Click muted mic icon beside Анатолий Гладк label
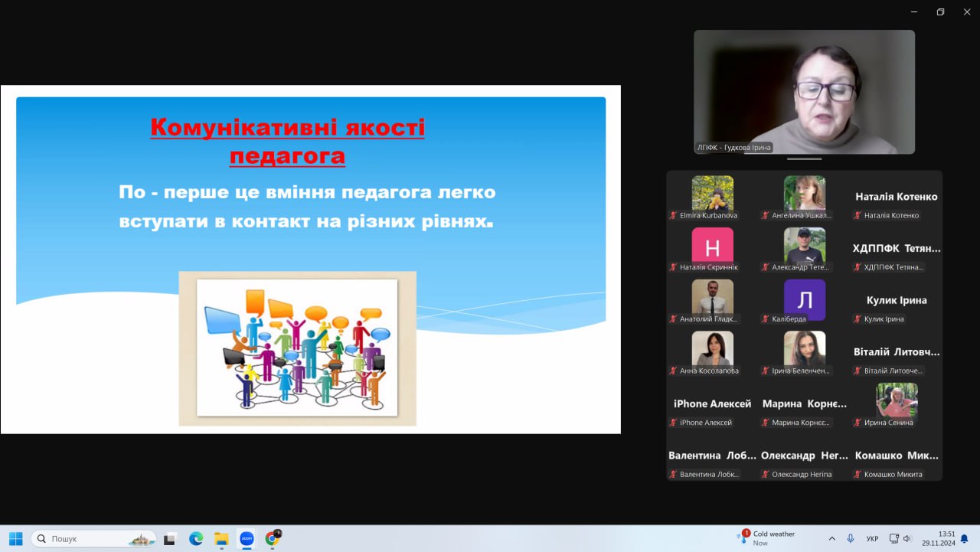This screenshot has height=552, width=980. 674,319
